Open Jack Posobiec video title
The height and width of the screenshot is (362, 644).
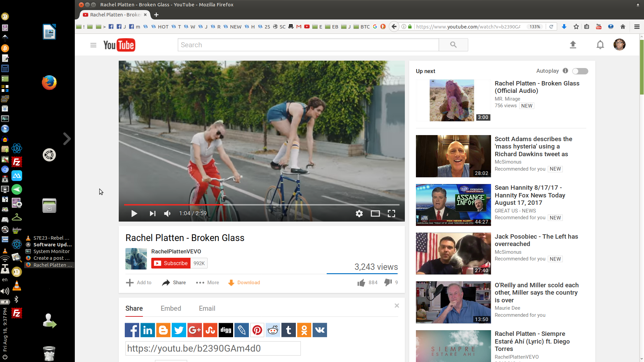[536, 240]
